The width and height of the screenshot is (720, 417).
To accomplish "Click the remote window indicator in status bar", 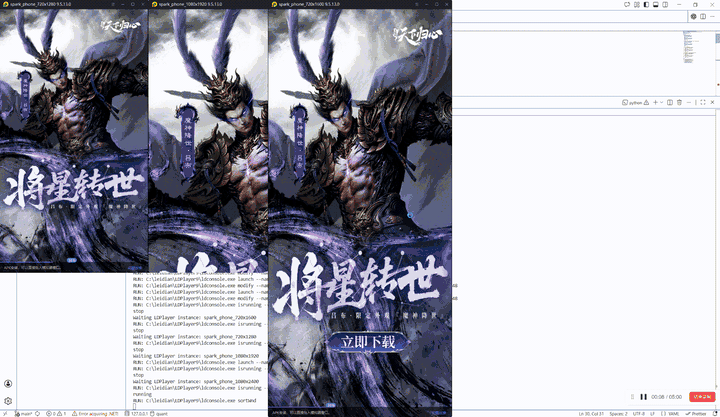I will 5,414.
